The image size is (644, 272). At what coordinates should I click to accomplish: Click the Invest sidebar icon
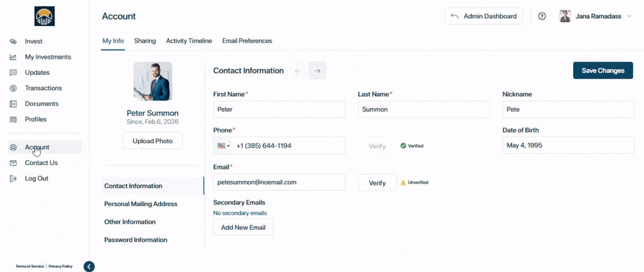(13, 42)
